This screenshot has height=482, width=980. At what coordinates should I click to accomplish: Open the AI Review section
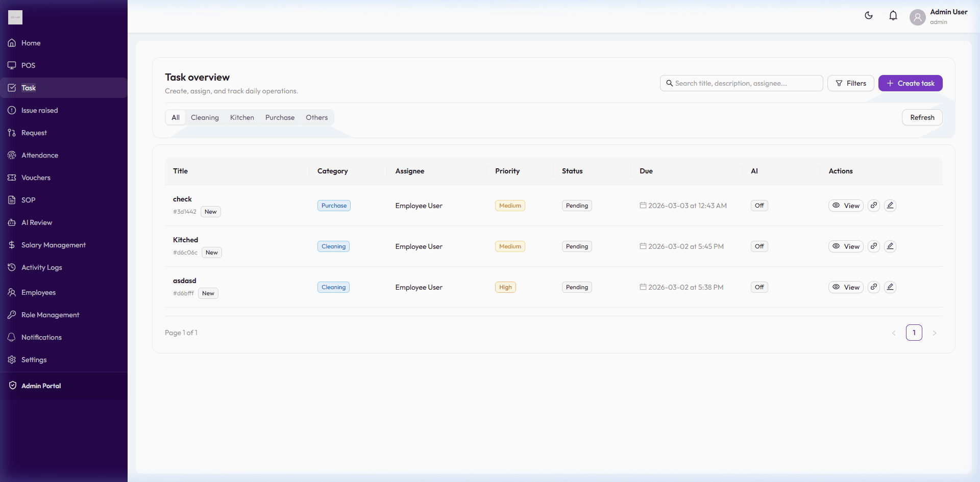coord(36,222)
